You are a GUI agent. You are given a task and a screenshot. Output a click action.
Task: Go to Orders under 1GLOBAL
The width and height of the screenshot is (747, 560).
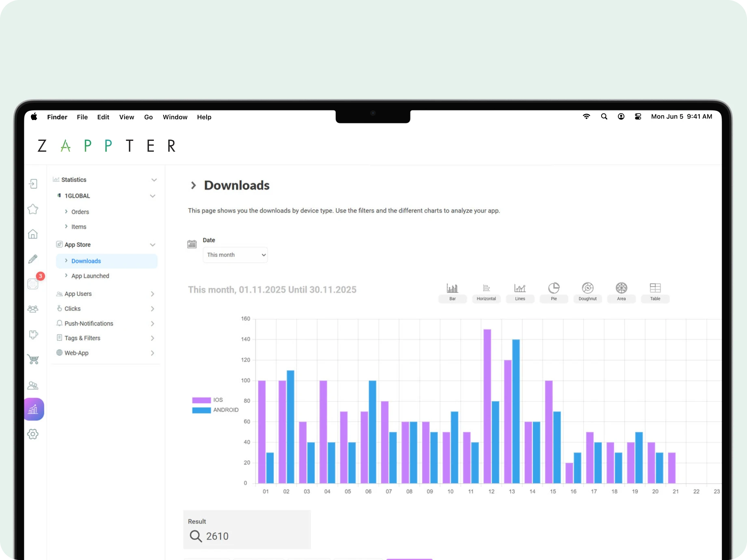tap(80, 212)
